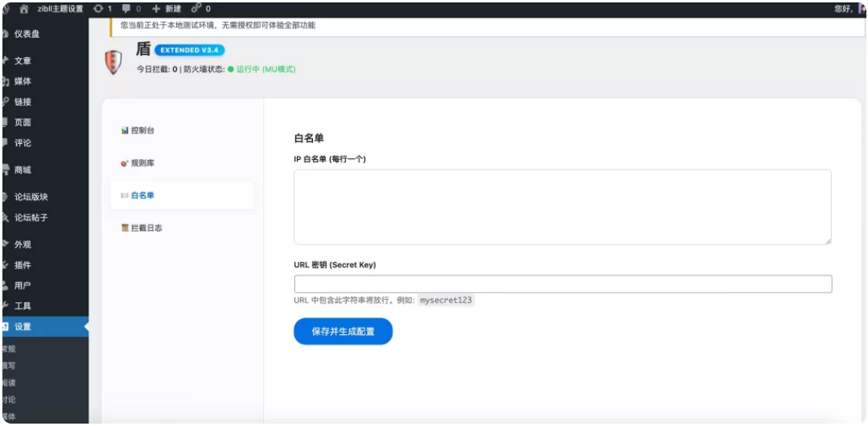Open 仪表盘 in the admin sidebar
This screenshot has width=868, height=426.
[x=27, y=34]
